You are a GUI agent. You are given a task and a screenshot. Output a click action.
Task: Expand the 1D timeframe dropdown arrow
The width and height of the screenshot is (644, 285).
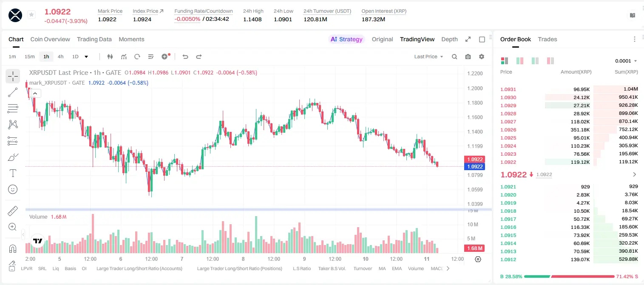(86, 57)
